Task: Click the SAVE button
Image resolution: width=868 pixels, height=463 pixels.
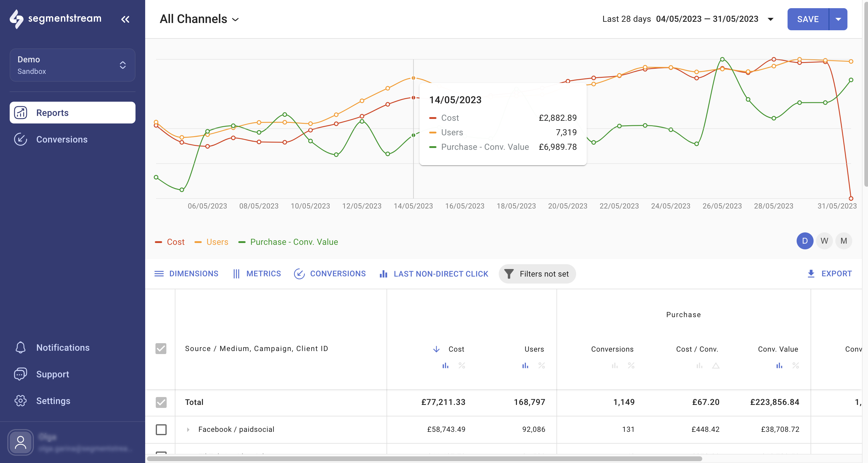Action: coord(808,19)
